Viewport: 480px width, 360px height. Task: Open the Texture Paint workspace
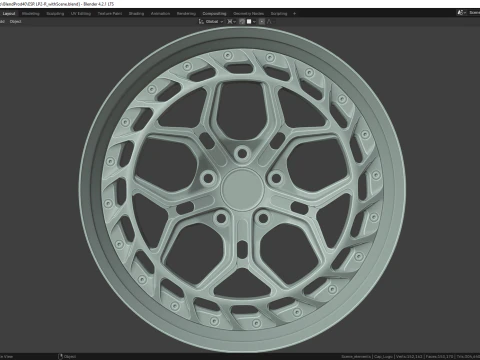click(x=110, y=14)
